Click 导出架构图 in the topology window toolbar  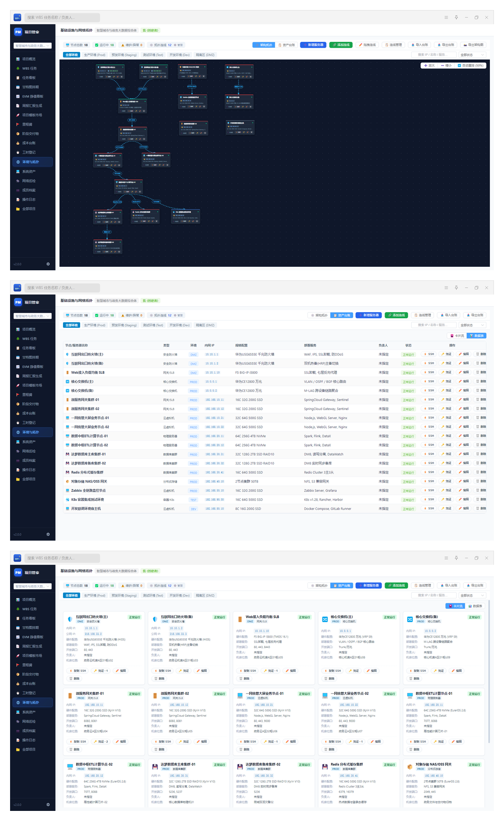point(473,45)
